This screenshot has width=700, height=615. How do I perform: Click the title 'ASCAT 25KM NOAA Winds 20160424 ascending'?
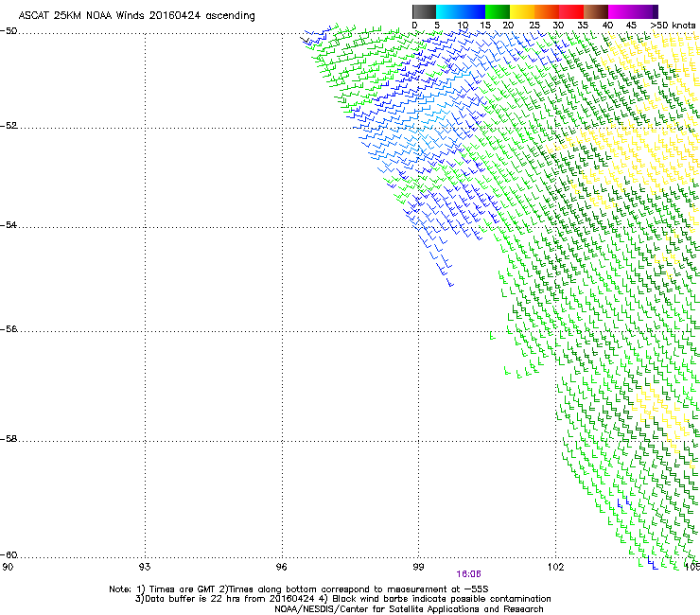136,16
